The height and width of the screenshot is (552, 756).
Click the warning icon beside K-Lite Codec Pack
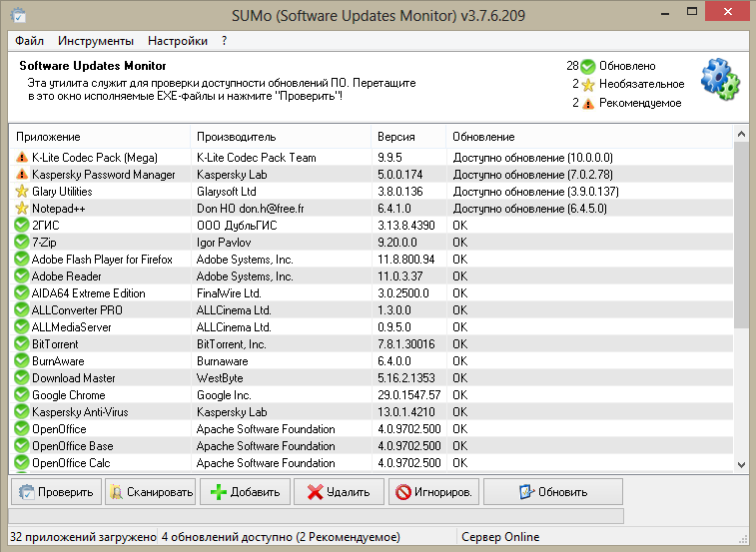coord(22,158)
